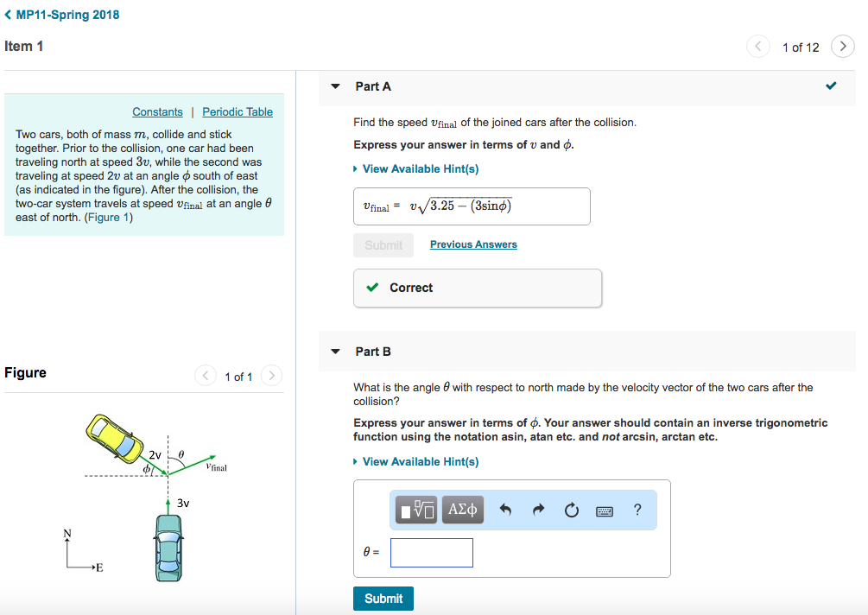Advance to the next item using the right arrow
The height and width of the screenshot is (615, 868).
(842, 46)
